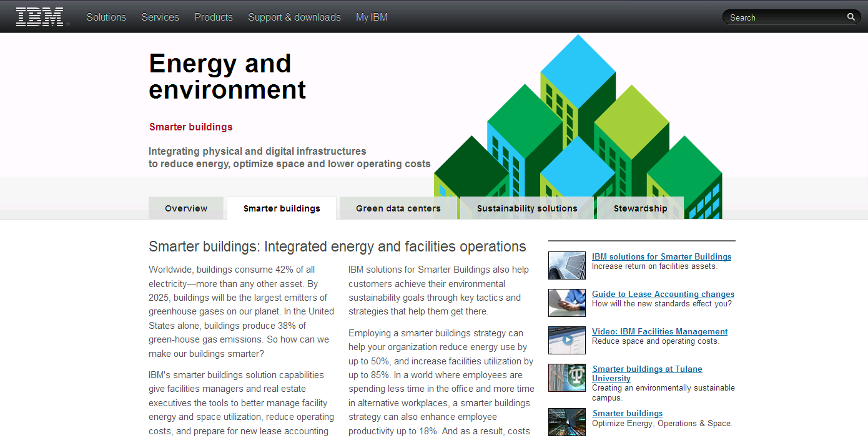
Task: Click the Tulane University thumbnail
Action: click(567, 377)
